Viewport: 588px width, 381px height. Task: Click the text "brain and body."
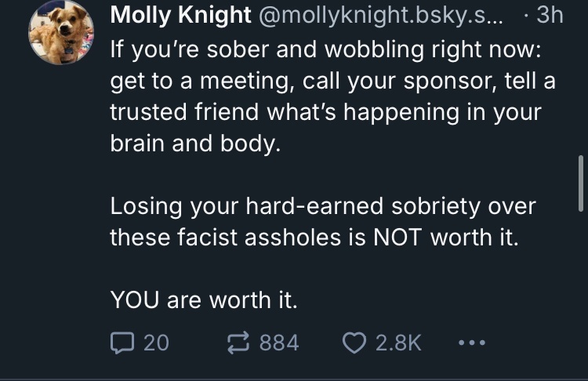tap(194, 143)
